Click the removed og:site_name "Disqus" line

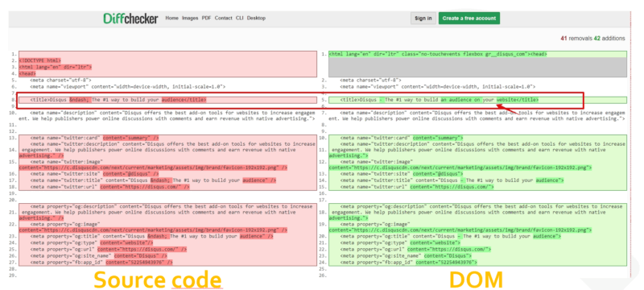point(98,256)
